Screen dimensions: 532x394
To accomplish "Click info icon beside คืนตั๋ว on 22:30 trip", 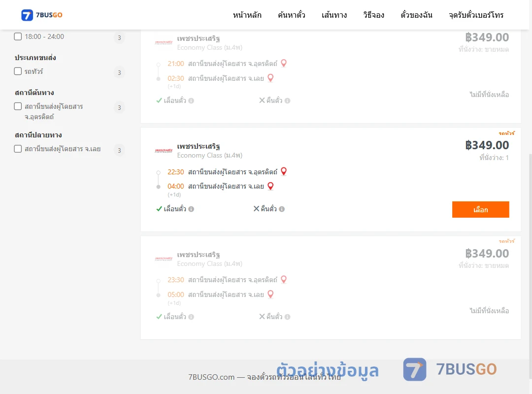I will click(x=282, y=209).
